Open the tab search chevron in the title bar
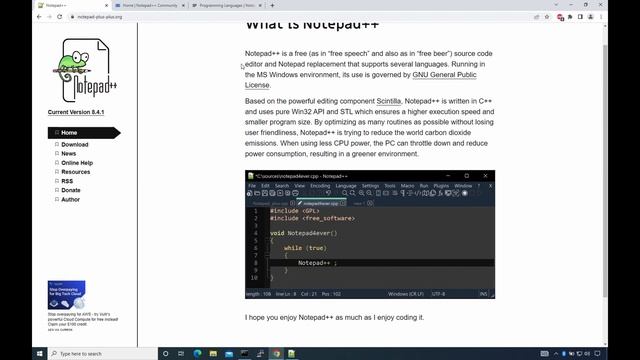The width and height of the screenshot is (640, 360). [x=556, y=4]
